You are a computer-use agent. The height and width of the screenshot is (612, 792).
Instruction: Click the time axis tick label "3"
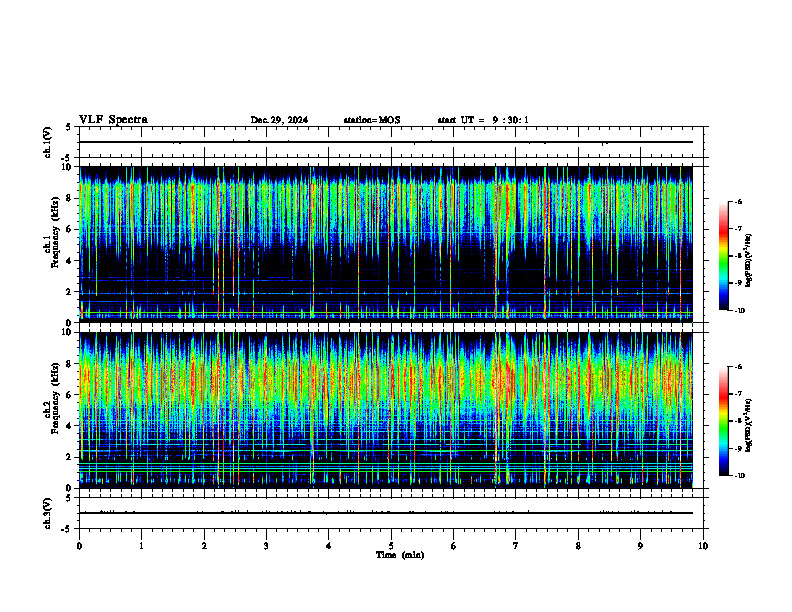pyautogui.click(x=266, y=546)
